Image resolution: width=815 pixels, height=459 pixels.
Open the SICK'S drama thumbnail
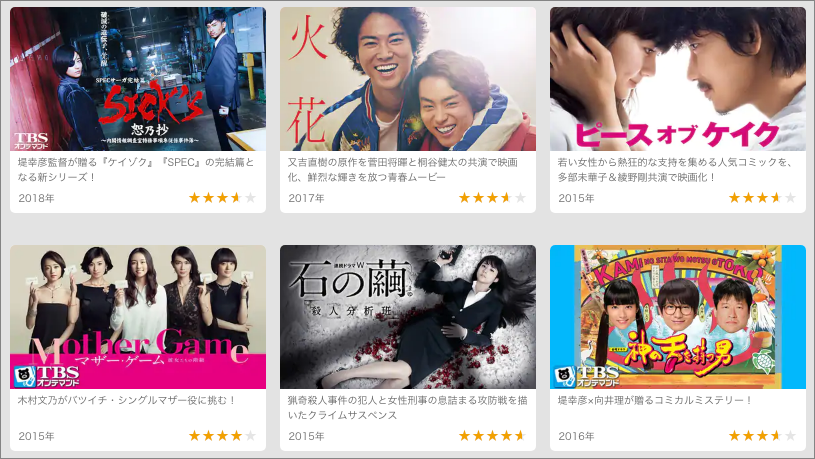[138, 79]
